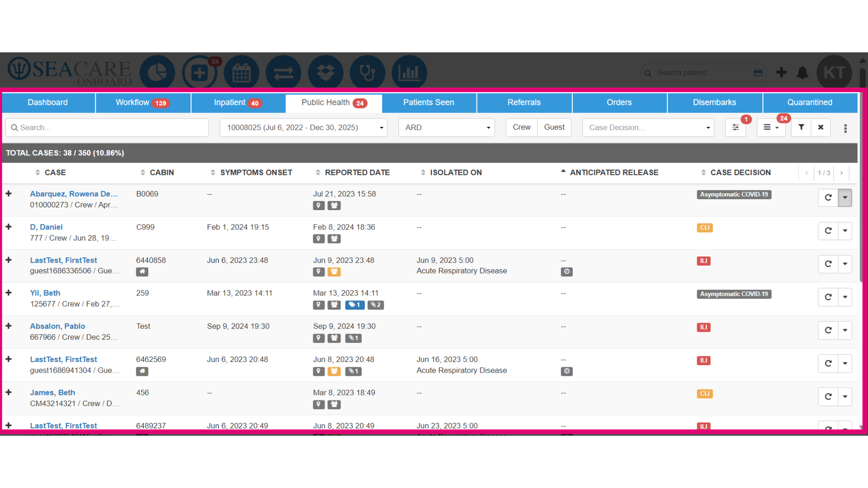868x488 pixels.
Task: Open the blue tag badge on Yil, Beth
Action: tap(355, 305)
